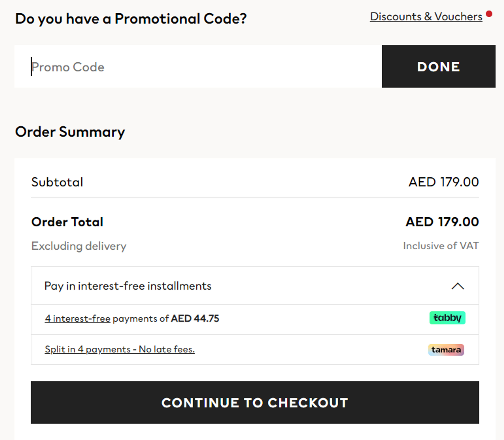504x440 pixels.
Task: Click the upward chevron icon in the installments header
Action: tap(458, 286)
